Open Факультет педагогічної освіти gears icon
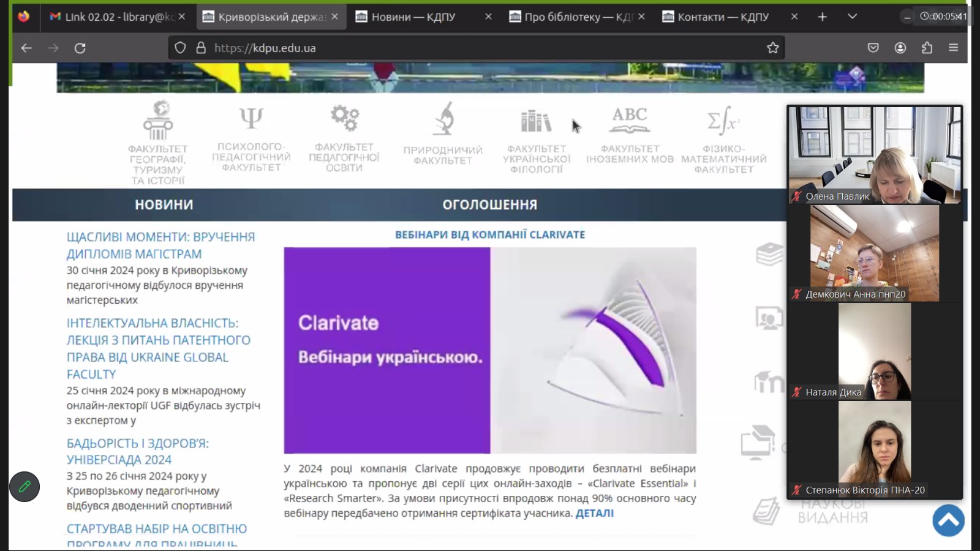 tap(344, 118)
